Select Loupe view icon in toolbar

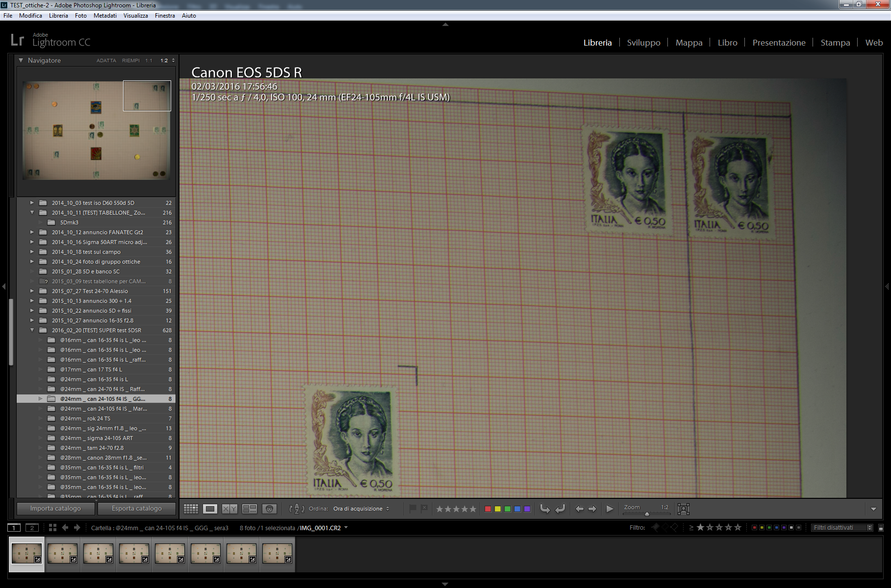coord(210,509)
